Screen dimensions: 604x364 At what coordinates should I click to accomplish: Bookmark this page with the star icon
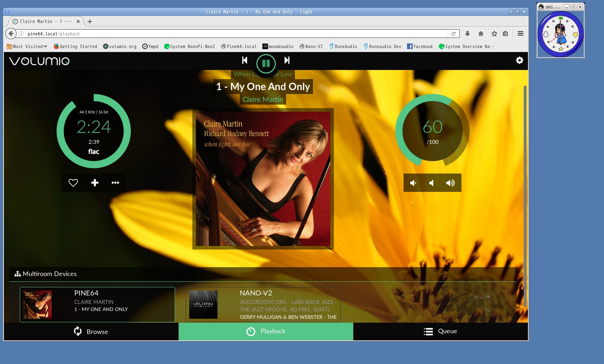tap(494, 34)
